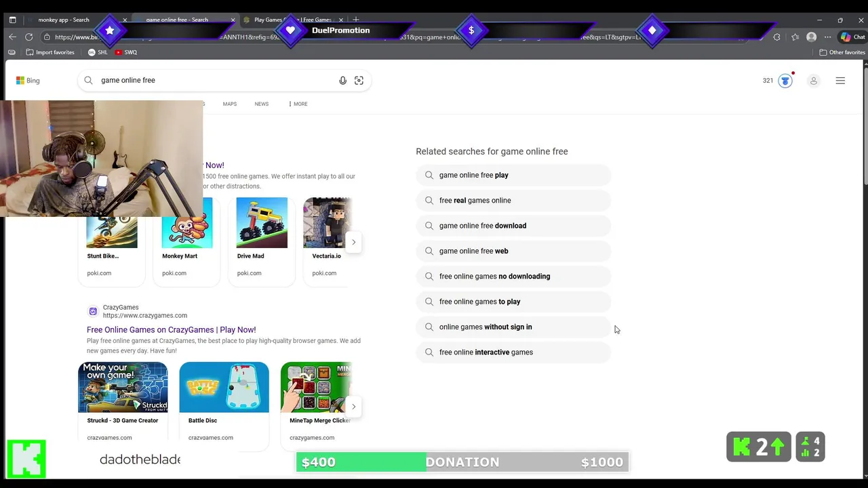Click the Drive Mad title text
Image resolution: width=868 pixels, height=488 pixels.
(x=250, y=256)
